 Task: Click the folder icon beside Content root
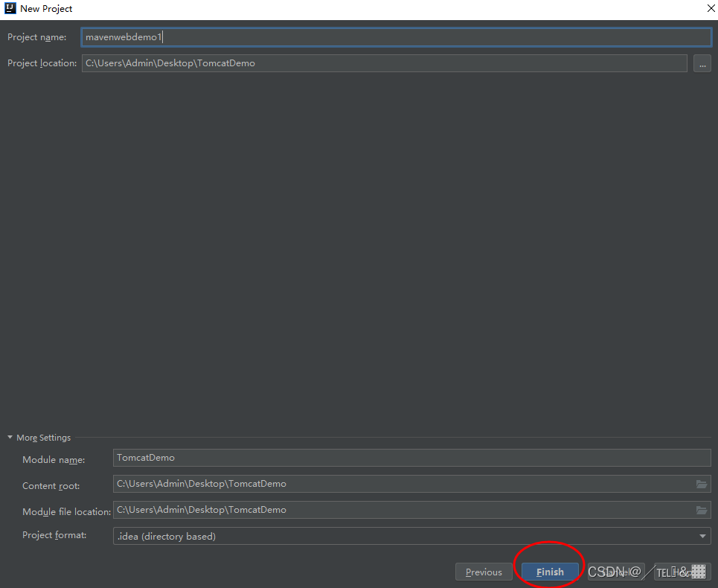click(702, 484)
